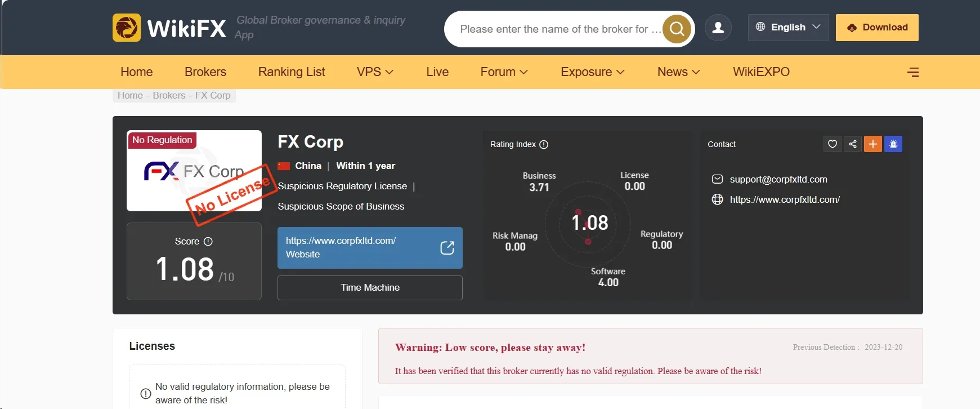Click the Home breadcrumb link
Viewport: 980px width, 409px height.
(130, 95)
